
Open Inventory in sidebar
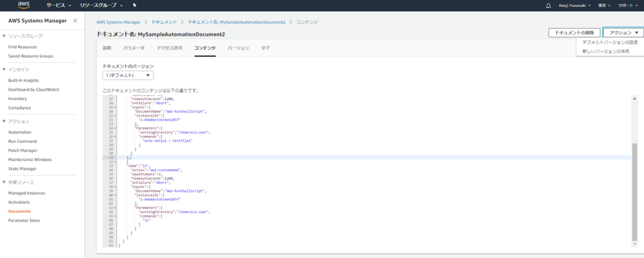18,99
